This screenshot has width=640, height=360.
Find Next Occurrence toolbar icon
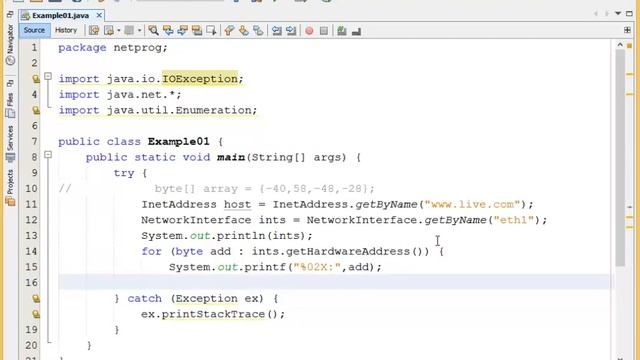(x=182, y=31)
